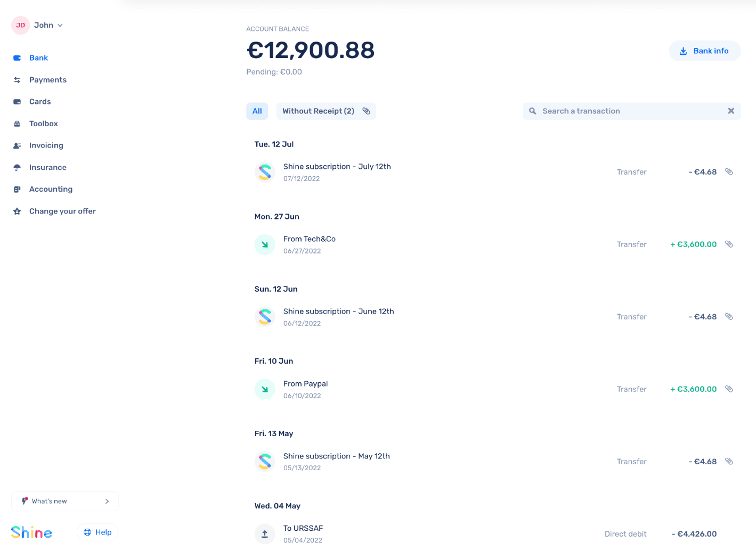Expand the John account dropdown arrow
Image resolution: width=756 pixels, height=550 pixels.
tap(60, 26)
